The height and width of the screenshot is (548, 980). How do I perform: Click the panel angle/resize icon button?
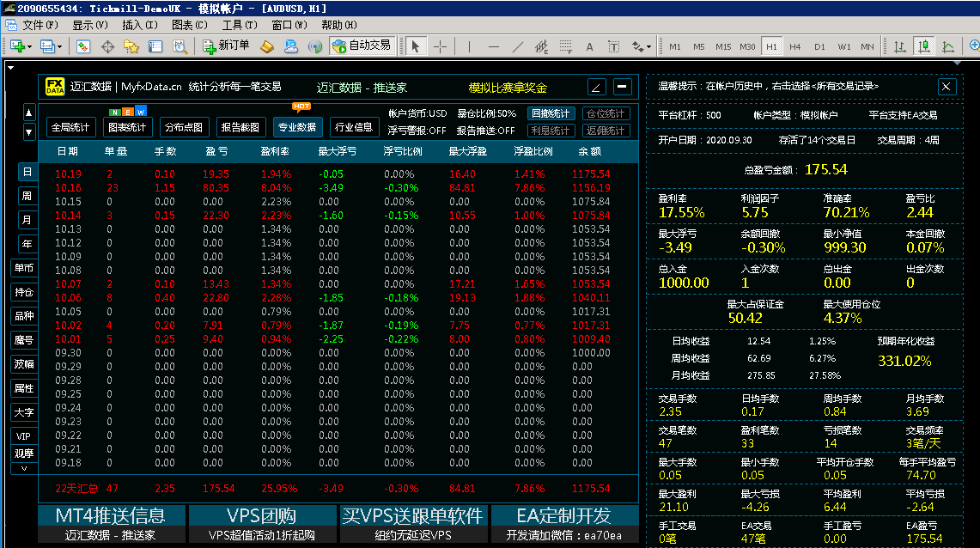pos(596,87)
